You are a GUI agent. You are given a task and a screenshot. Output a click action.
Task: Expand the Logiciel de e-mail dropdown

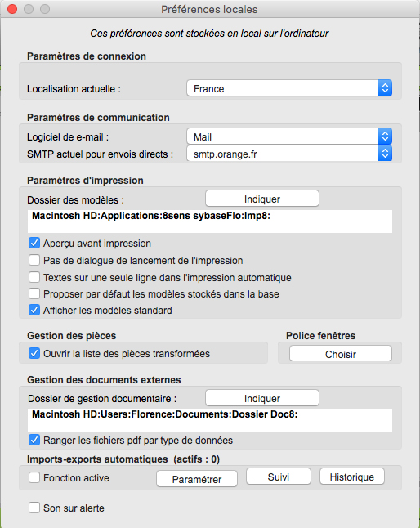tap(289, 136)
